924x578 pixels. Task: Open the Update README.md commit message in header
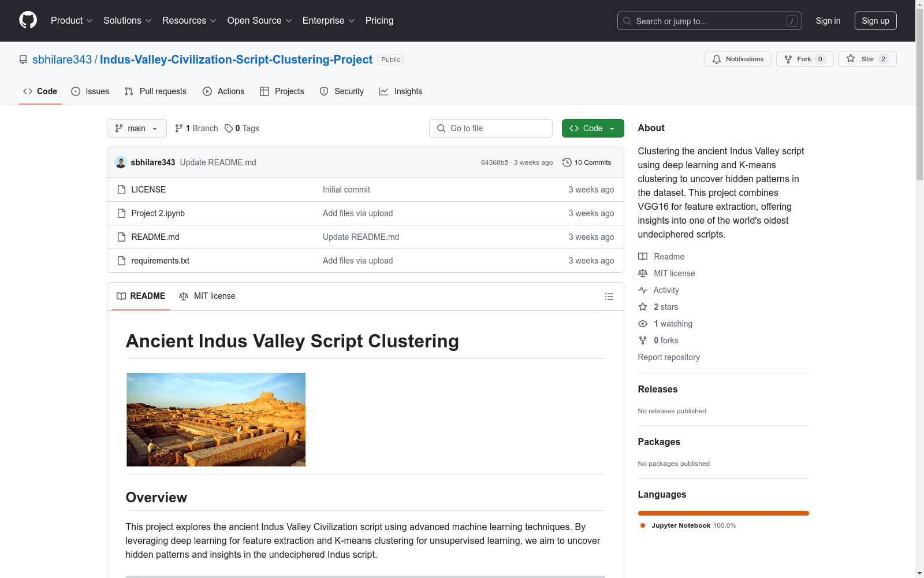pyautogui.click(x=218, y=162)
